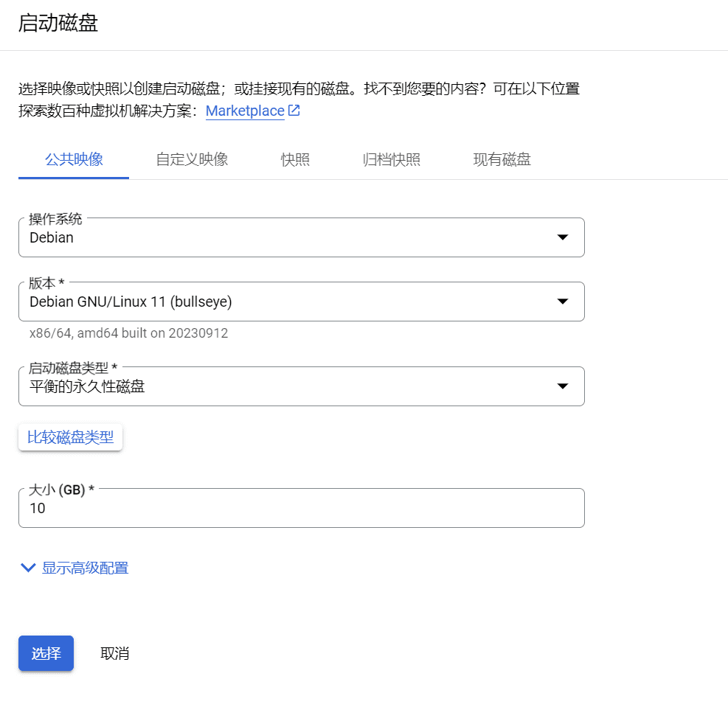
Task: Open the 启动磁盘类型 selector showing 平衡的永久性磁盘
Action: pyautogui.click(x=295, y=386)
